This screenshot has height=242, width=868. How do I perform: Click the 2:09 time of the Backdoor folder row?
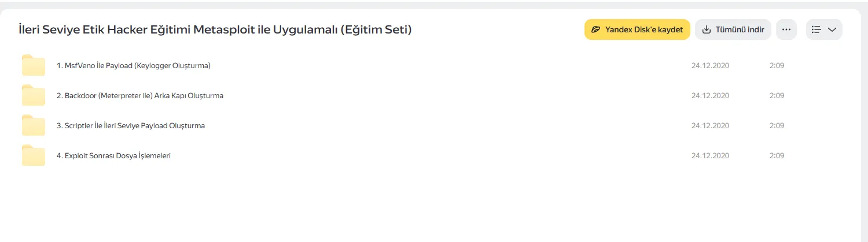click(x=777, y=96)
